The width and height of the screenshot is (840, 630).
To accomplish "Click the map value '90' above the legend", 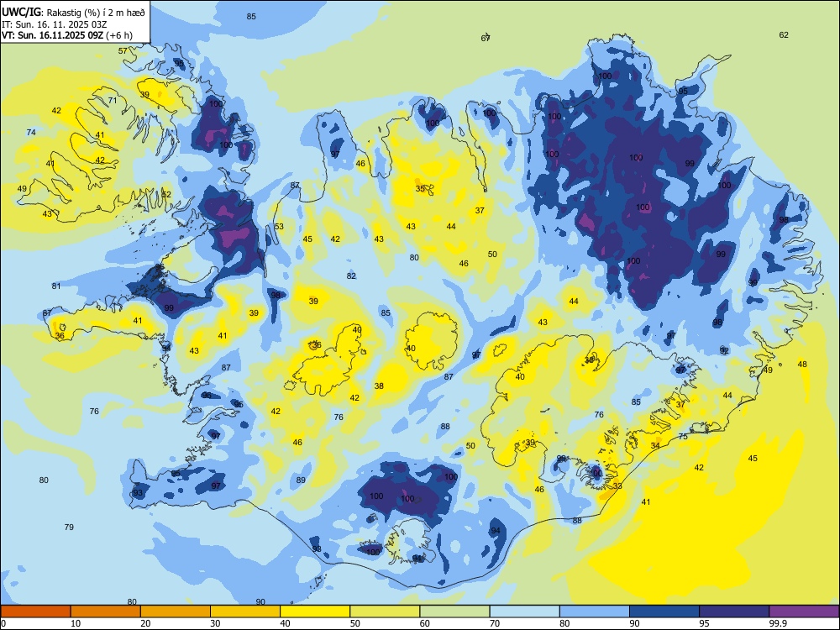I will coord(260,601).
